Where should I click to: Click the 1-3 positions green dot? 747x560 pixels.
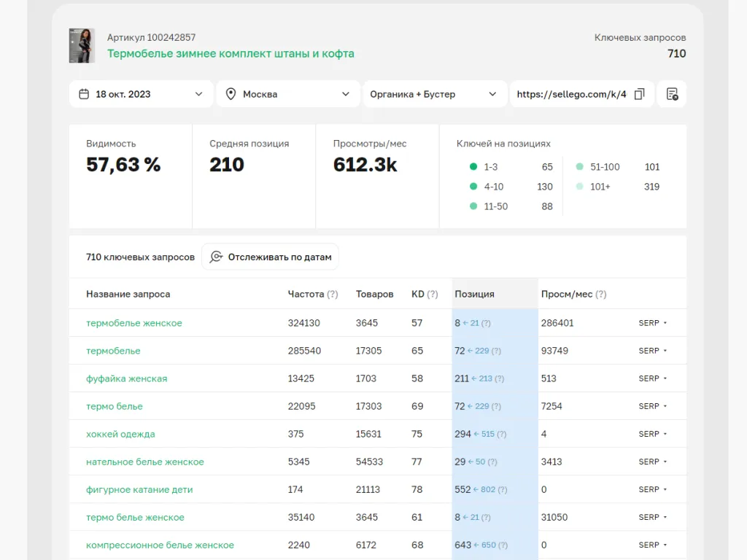pos(473,167)
